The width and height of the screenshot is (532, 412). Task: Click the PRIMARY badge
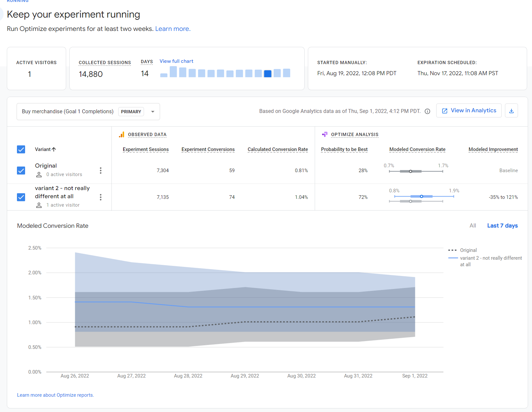point(131,112)
